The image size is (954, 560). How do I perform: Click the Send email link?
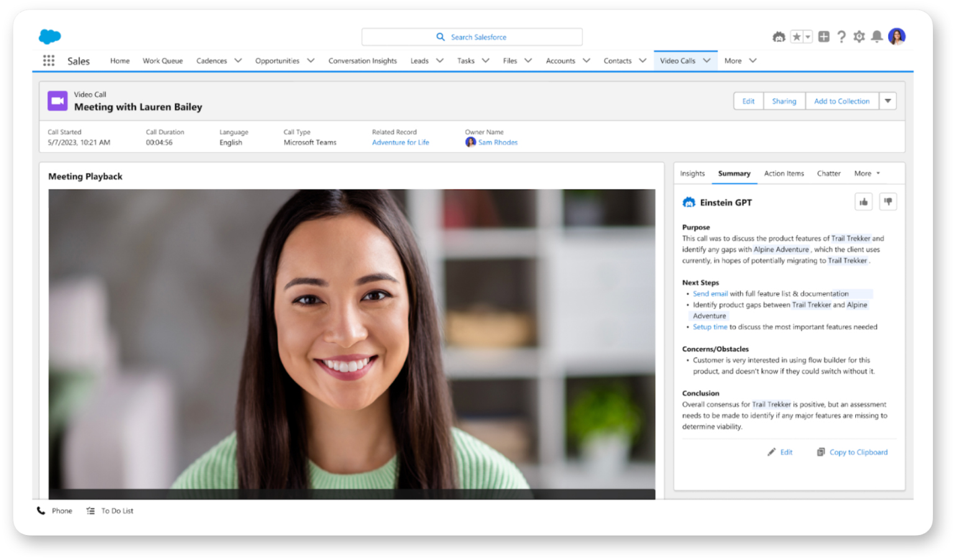pyautogui.click(x=710, y=293)
